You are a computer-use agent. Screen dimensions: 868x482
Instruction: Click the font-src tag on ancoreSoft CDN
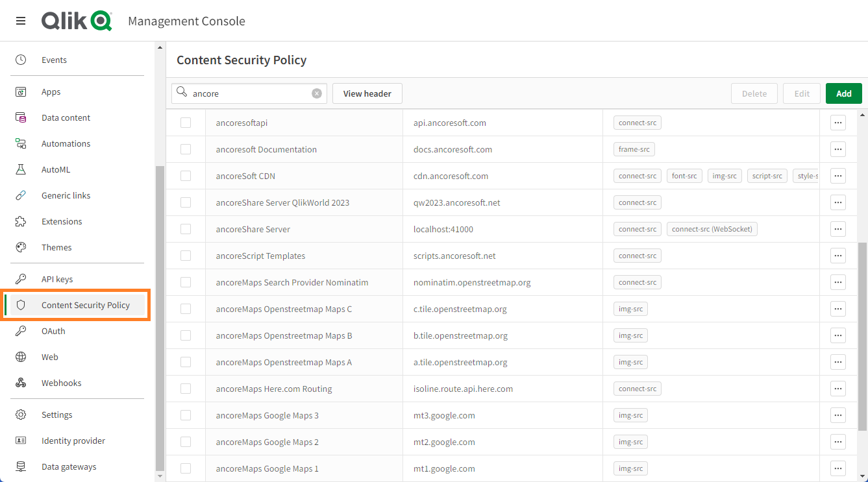tap(684, 176)
